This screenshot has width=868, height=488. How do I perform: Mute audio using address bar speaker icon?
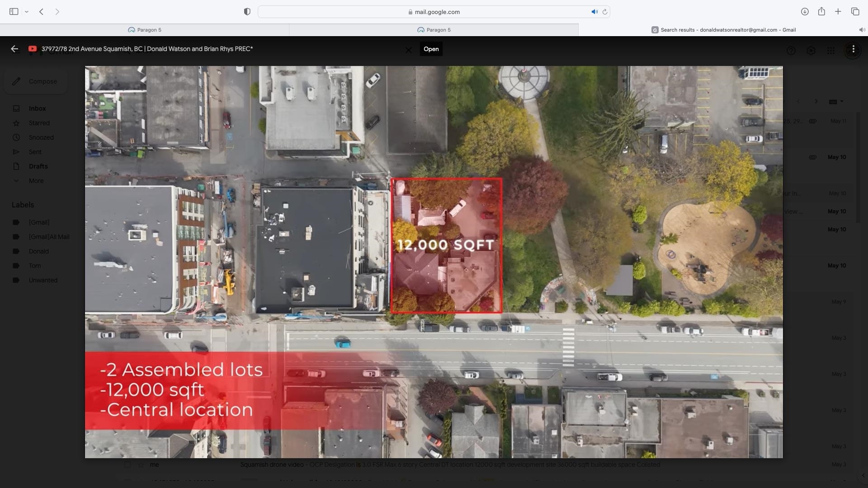tap(594, 12)
